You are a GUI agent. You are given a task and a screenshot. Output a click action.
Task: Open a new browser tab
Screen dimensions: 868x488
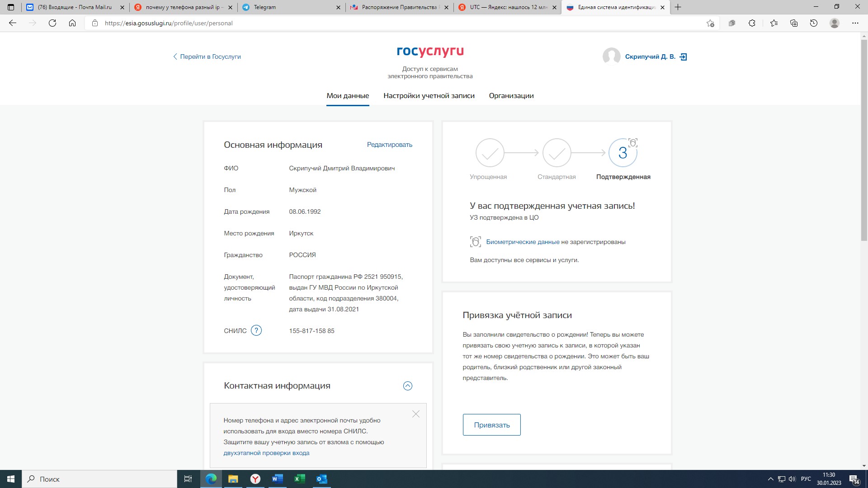678,7
